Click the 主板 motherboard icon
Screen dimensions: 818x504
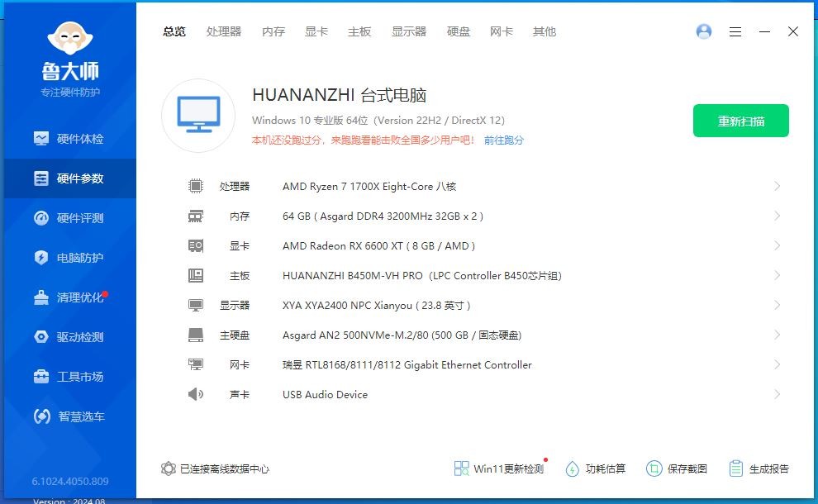tap(196, 275)
